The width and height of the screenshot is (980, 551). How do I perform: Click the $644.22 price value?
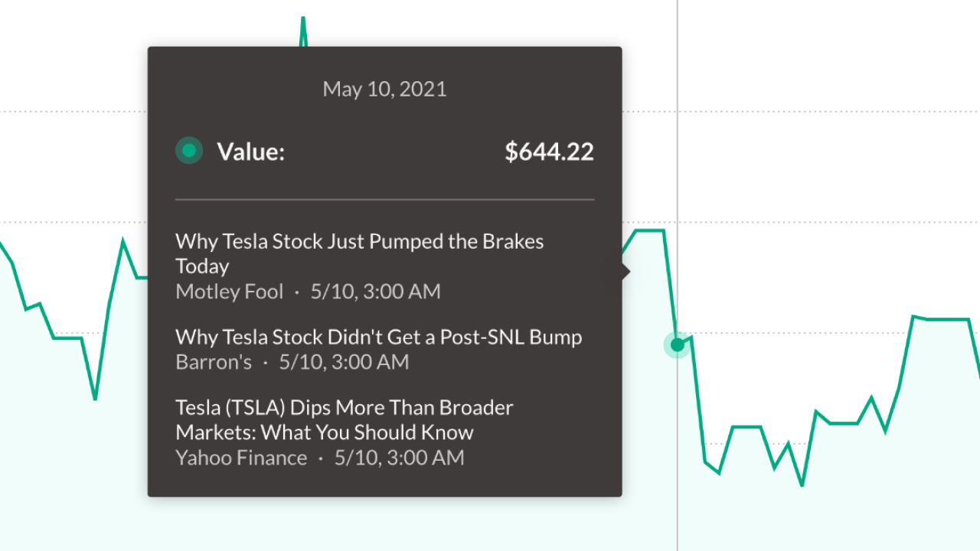point(549,152)
